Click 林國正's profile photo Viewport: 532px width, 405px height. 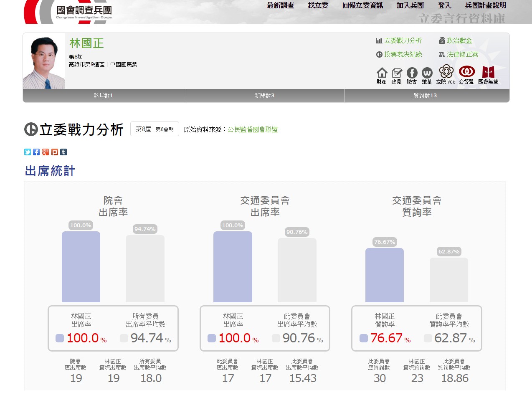pos(44,63)
